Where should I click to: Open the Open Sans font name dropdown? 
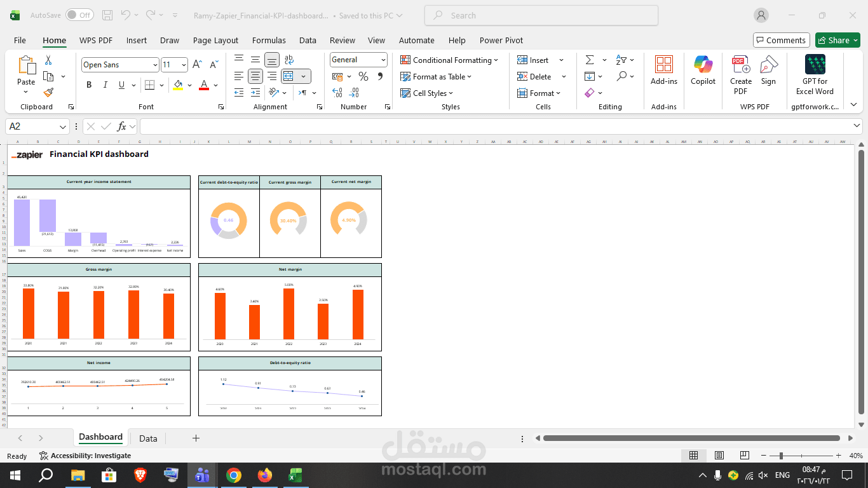pos(155,65)
